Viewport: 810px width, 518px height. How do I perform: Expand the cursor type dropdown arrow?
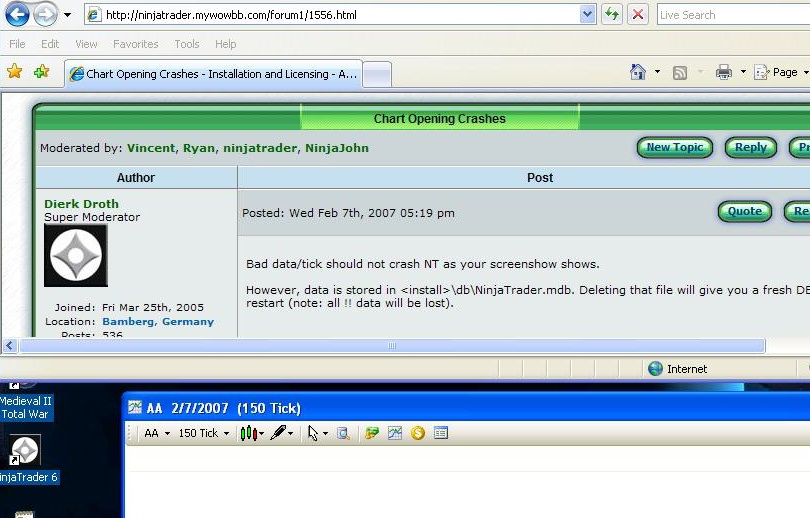tap(325, 433)
